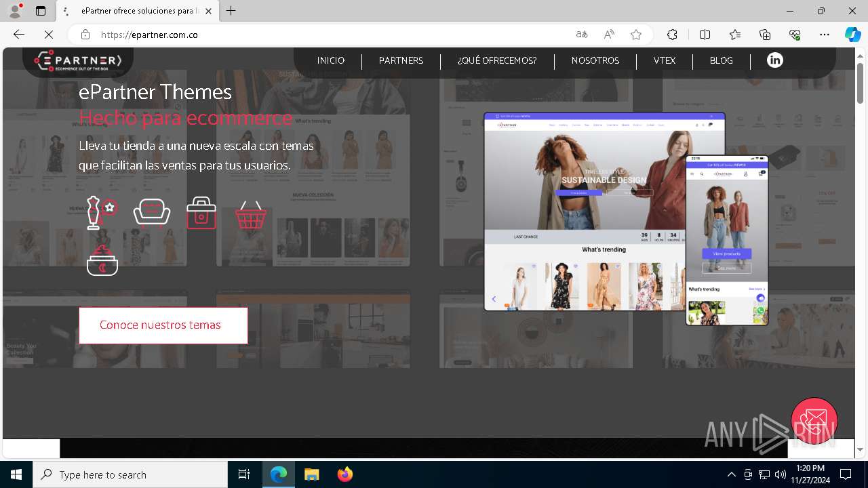Click Conoce nuestros temas button
The width and height of the screenshot is (868, 488).
tap(163, 325)
